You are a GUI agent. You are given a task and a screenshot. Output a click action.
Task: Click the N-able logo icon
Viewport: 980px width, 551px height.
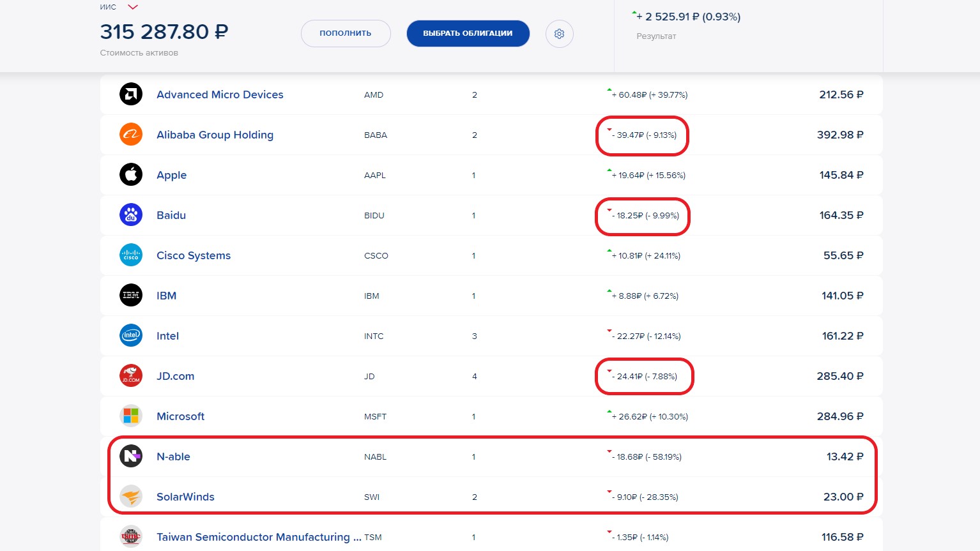pos(131,457)
